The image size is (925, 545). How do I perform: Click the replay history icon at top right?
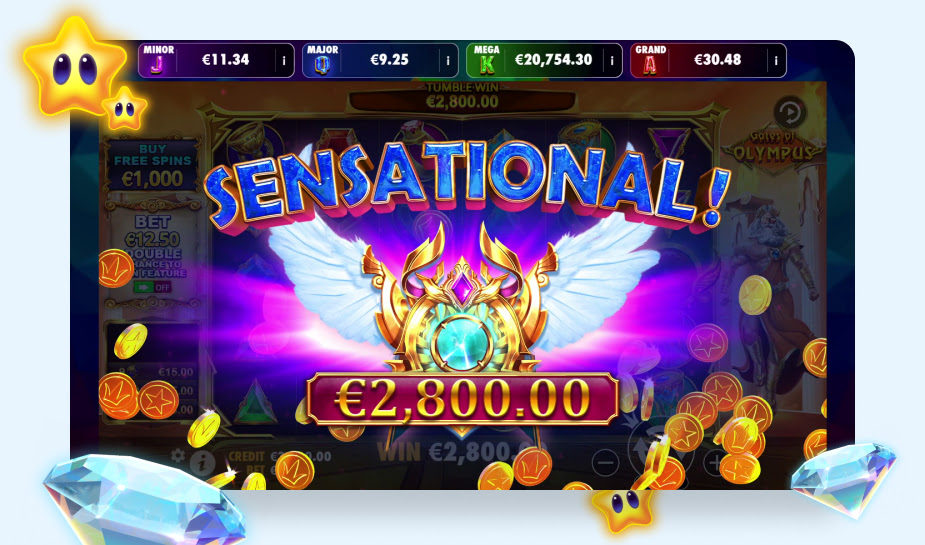click(789, 112)
